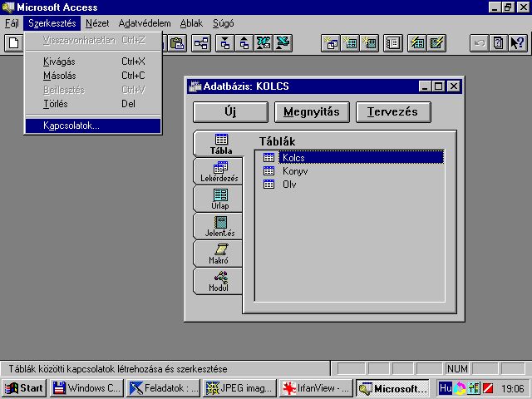Click the Megnyitás button
This screenshot has width=532, height=399.
(x=312, y=112)
